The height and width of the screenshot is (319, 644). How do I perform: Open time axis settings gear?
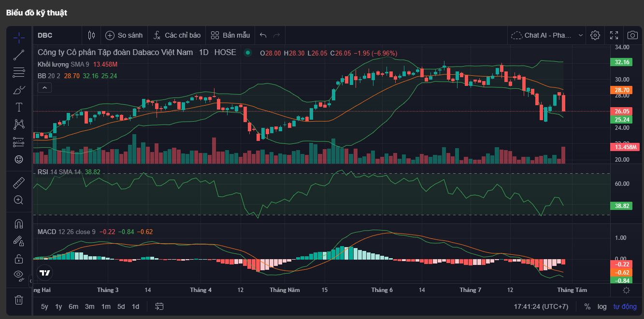pos(626,290)
